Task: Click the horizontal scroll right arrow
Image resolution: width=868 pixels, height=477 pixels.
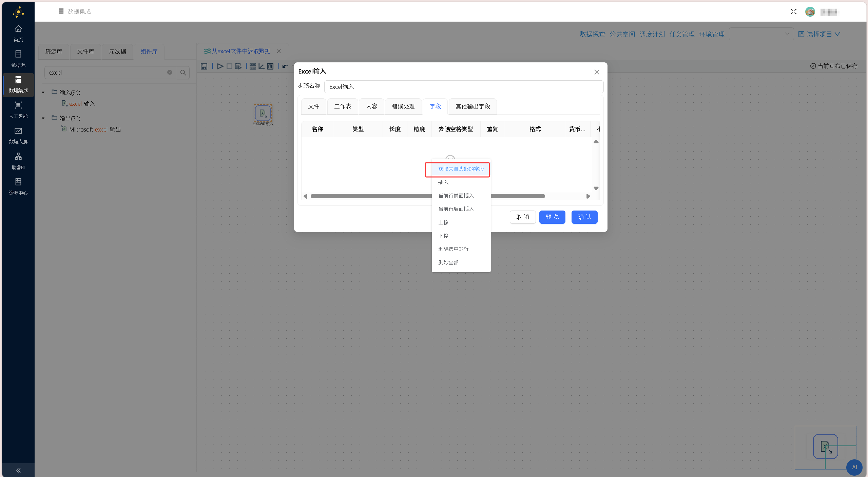Action: 588,196
